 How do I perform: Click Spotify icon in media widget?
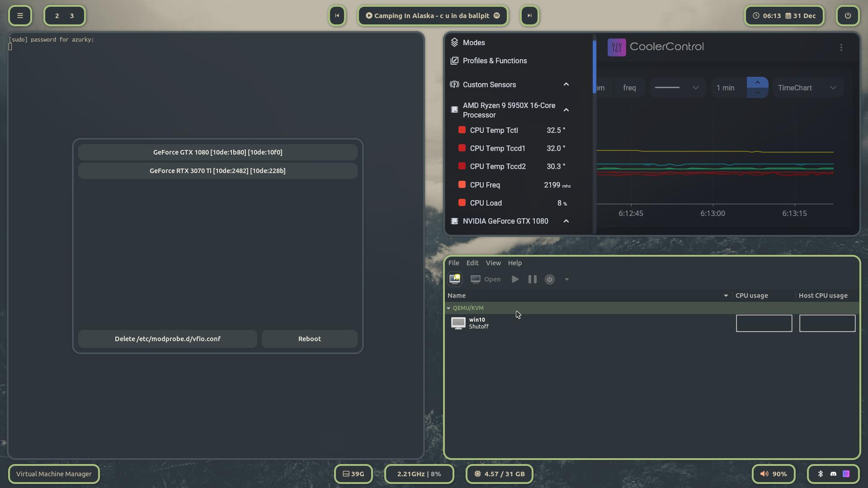(496, 15)
